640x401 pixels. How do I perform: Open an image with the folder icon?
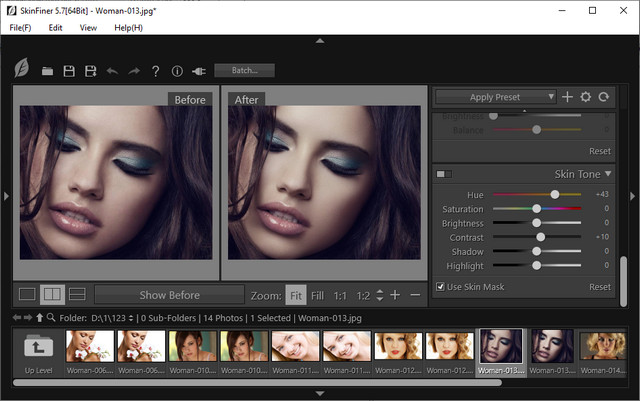pos(47,71)
